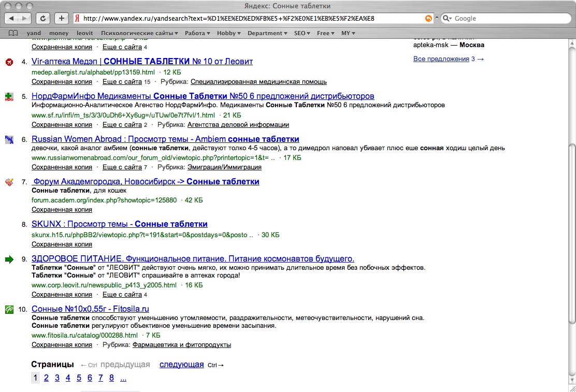Open Сохраненная копия under result 7
The image size is (576, 392).
click(x=62, y=209)
